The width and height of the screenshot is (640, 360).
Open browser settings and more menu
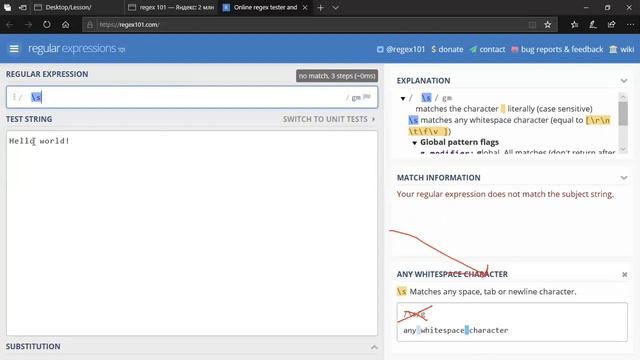coord(630,25)
